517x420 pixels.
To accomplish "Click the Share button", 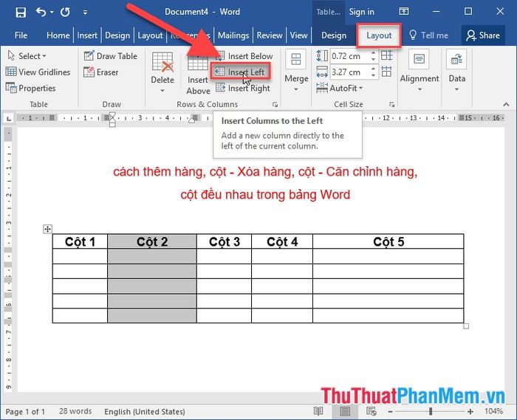I will coord(483,35).
